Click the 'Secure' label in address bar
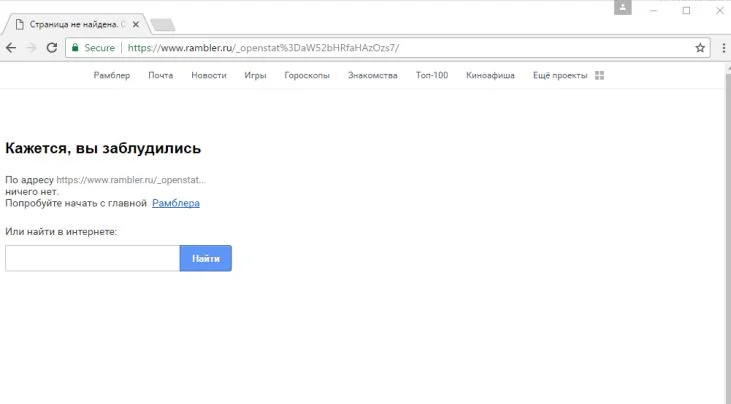Image resolution: width=731 pixels, height=404 pixels. 99,48
